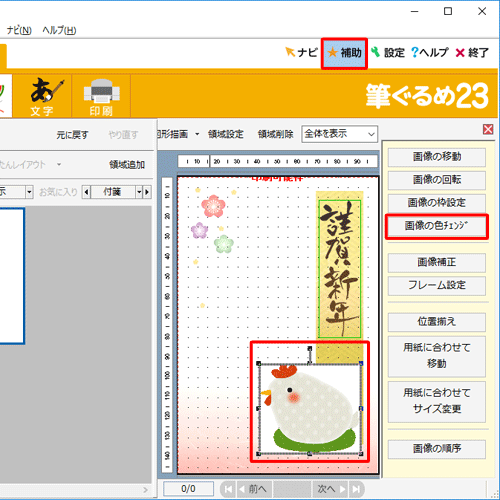500x500 pixels.
Task: Click 画像の回転 button
Action: 437,180
